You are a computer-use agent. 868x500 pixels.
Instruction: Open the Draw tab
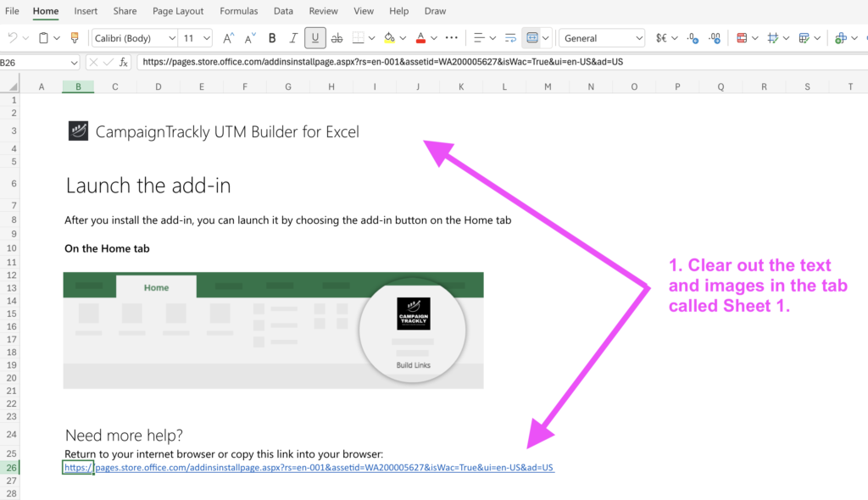(x=435, y=11)
